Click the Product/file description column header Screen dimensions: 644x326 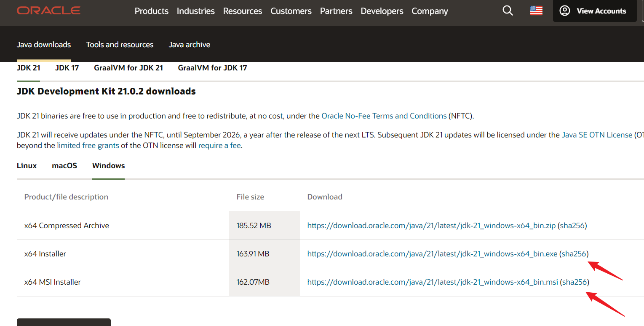[x=66, y=197]
